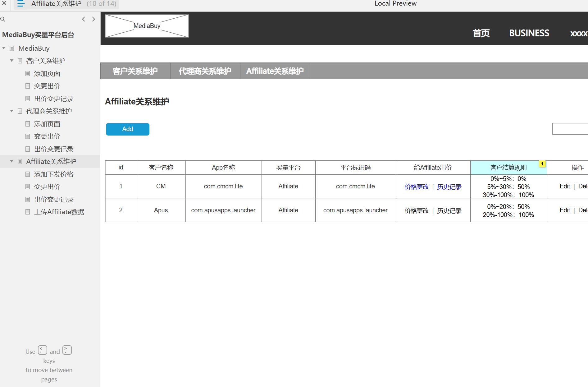Image resolution: width=588 pixels, height=387 pixels.
Task: Open 变更出价 under 代理商关系维护
Action: click(47, 136)
